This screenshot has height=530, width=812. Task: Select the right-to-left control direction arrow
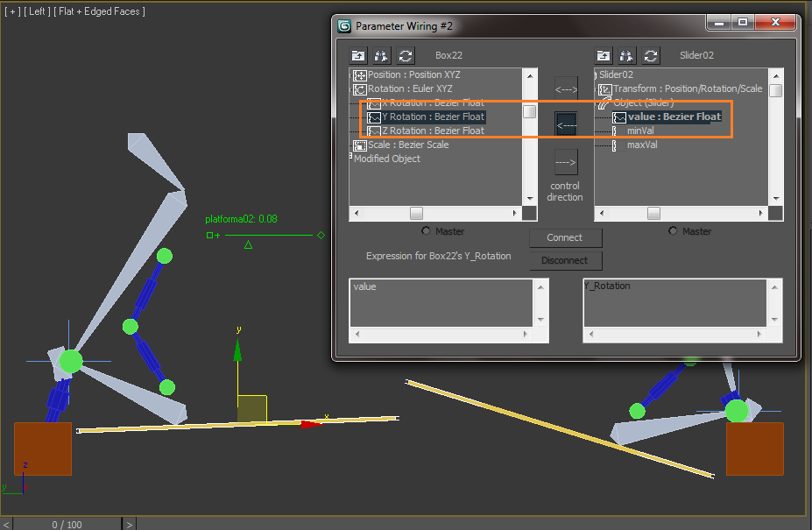click(x=566, y=125)
